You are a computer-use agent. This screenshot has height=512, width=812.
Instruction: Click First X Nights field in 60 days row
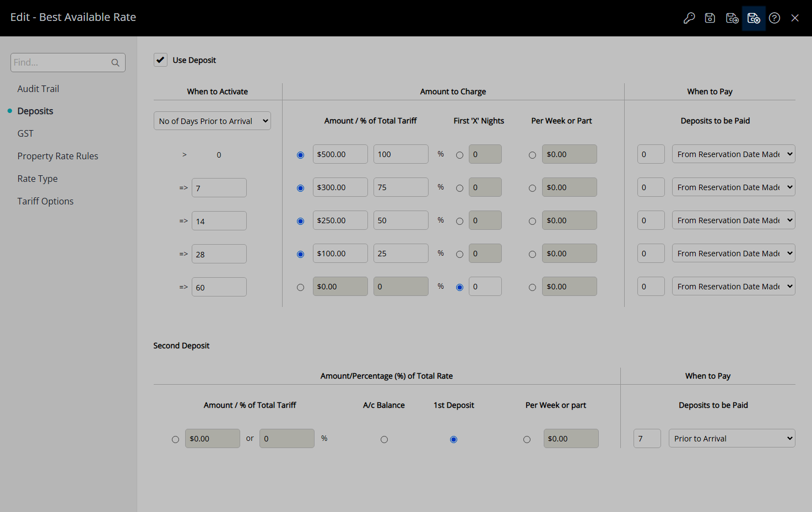click(x=485, y=286)
